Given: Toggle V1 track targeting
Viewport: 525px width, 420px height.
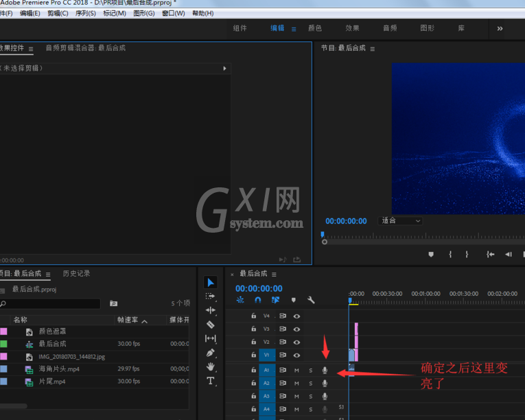Looking at the screenshot, I should pos(267,355).
